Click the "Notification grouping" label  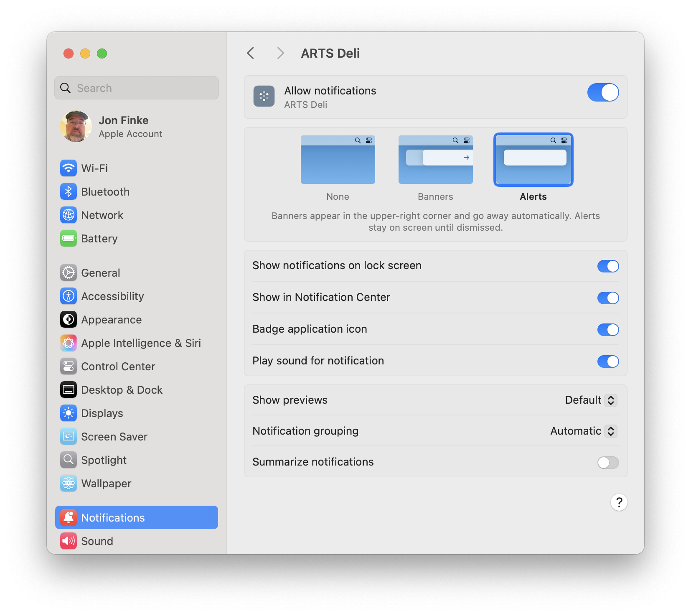click(x=306, y=431)
